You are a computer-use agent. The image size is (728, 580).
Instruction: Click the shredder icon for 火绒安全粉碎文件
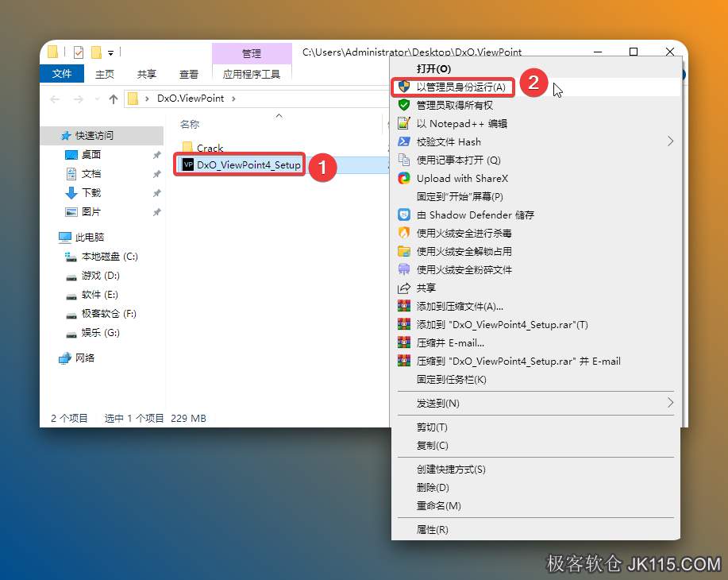(404, 269)
